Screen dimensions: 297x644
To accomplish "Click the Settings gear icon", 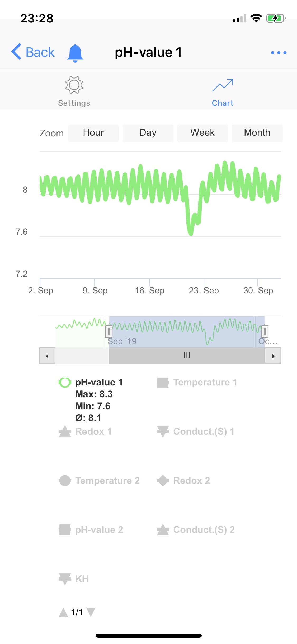I will pos(74,85).
